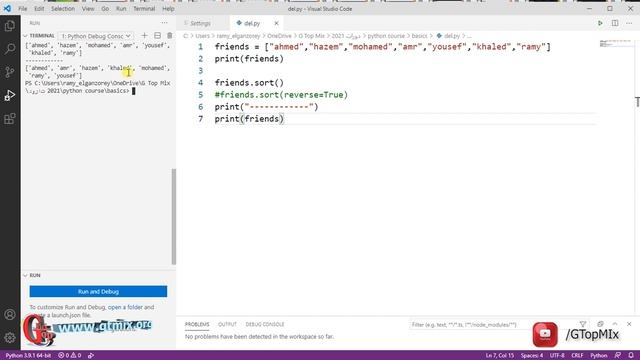Image resolution: width=640 pixels, height=360 pixels.
Task: Open the Edit menu
Action: point(39,9)
